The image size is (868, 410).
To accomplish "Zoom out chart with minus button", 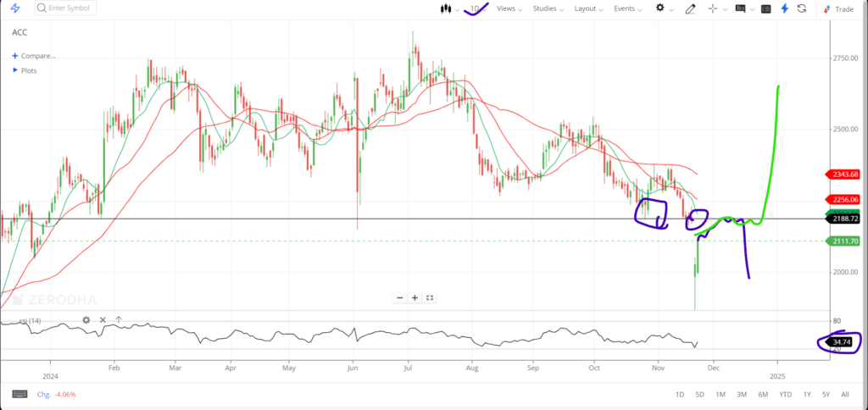I will click(400, 297).
